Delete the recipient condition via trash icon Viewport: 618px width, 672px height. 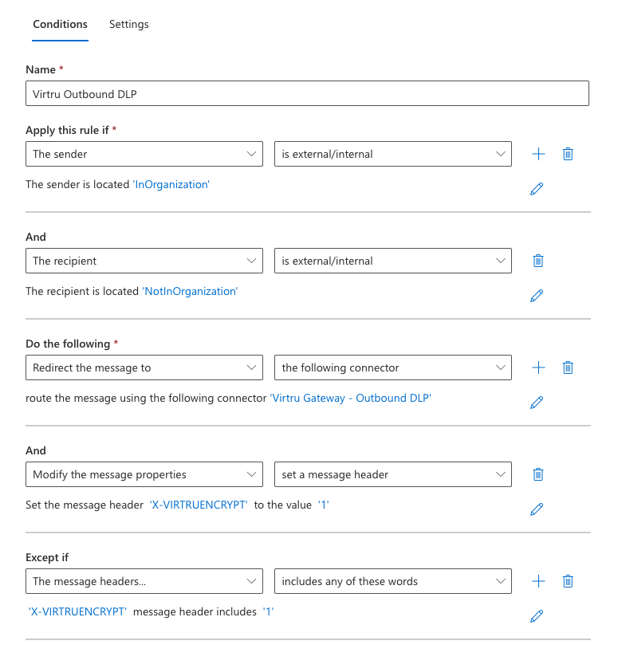[538, 261]
